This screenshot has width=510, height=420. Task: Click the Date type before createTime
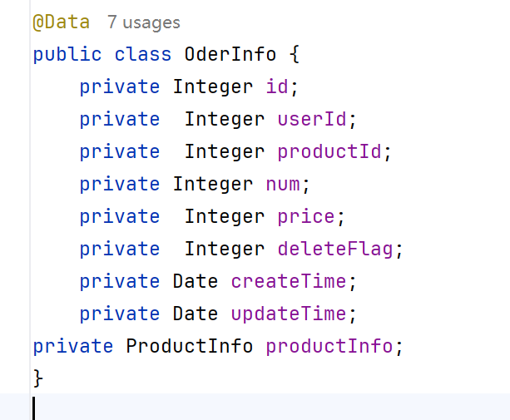coord(196,281)
